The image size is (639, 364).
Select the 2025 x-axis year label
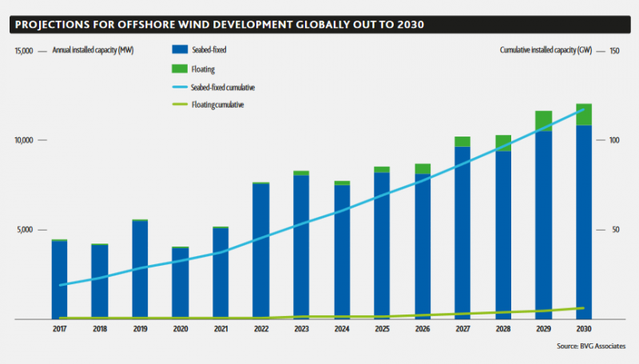(x=382, y=329)
